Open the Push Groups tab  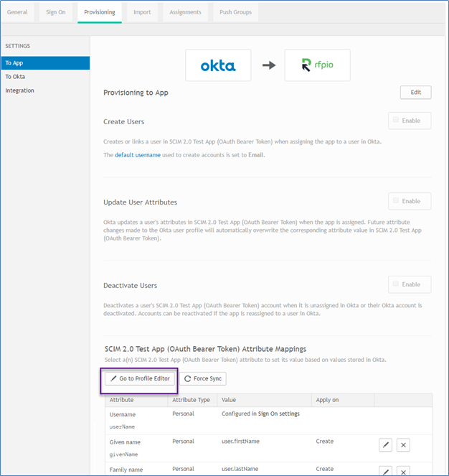point(235,12)
